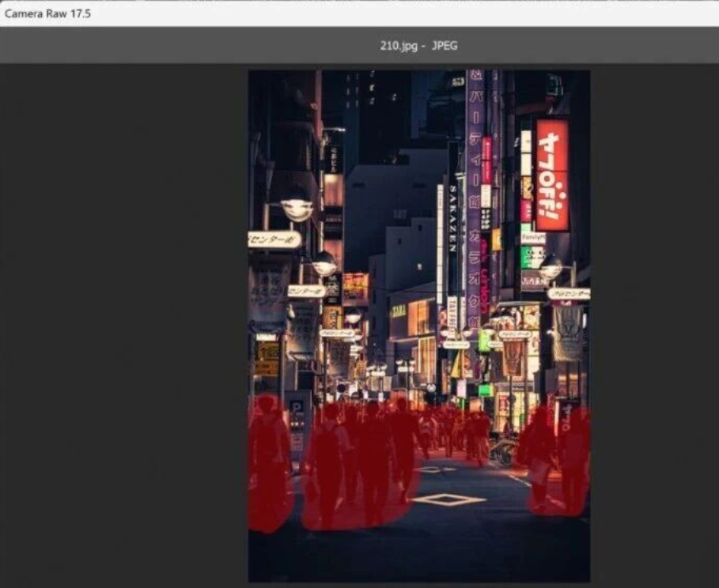Image resolution: width=719 pixels, height=588 pixels.
Task: Click the white Japanese banner sign at upper left
Action: [274, 239]
